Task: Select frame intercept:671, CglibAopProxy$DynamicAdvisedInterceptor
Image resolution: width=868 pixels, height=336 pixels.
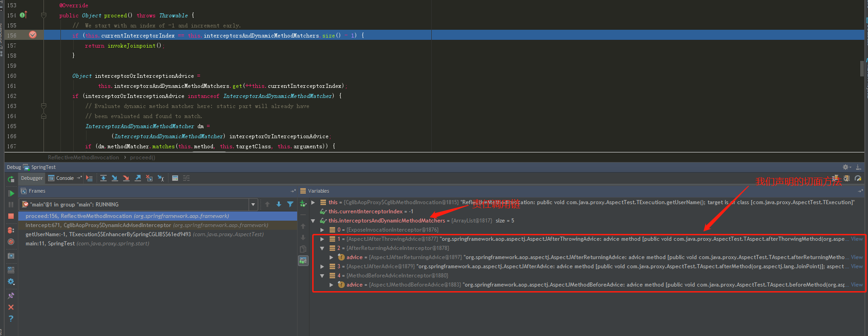Action: 158,225
